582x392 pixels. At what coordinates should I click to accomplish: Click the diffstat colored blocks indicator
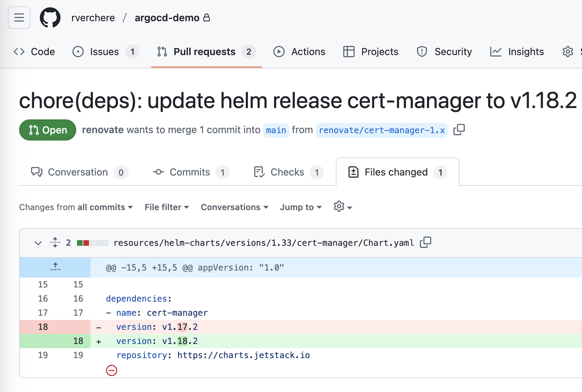(93, 243)
